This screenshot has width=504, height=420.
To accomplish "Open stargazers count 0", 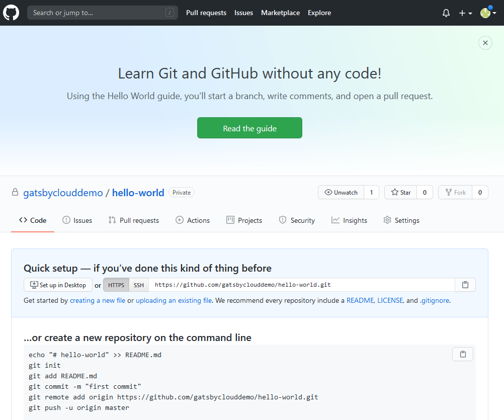I will (x=425, y=192).
